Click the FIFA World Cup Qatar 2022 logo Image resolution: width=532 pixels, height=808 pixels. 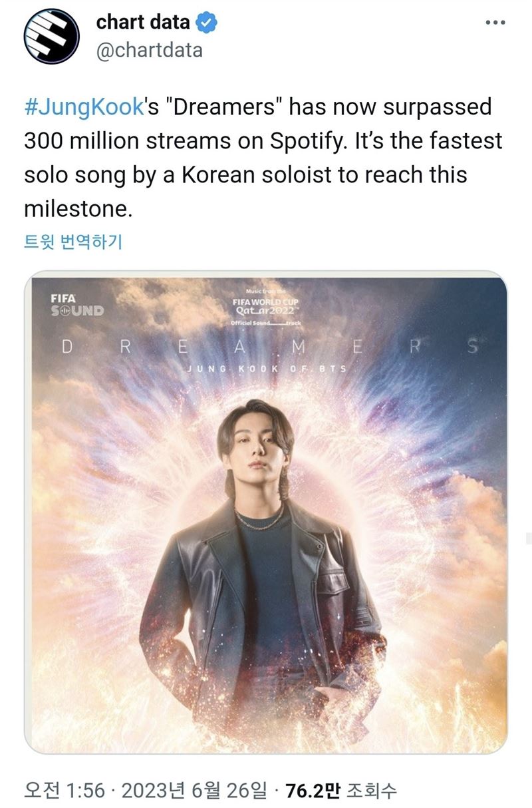(x=266, y=307)
